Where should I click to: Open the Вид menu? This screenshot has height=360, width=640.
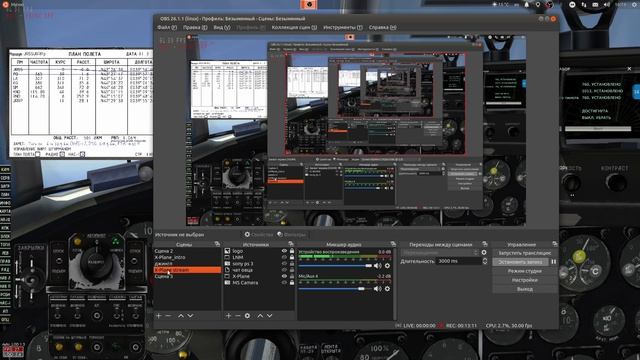point(222,27)
